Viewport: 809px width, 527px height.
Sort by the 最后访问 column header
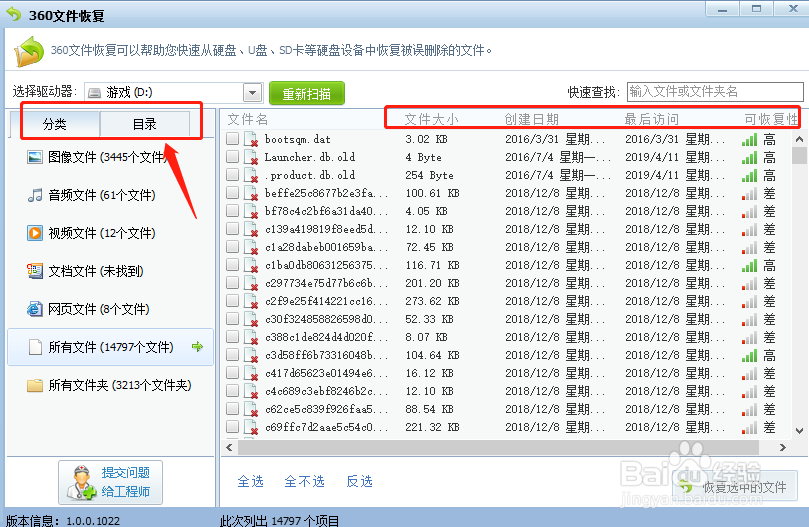(651, 119)
